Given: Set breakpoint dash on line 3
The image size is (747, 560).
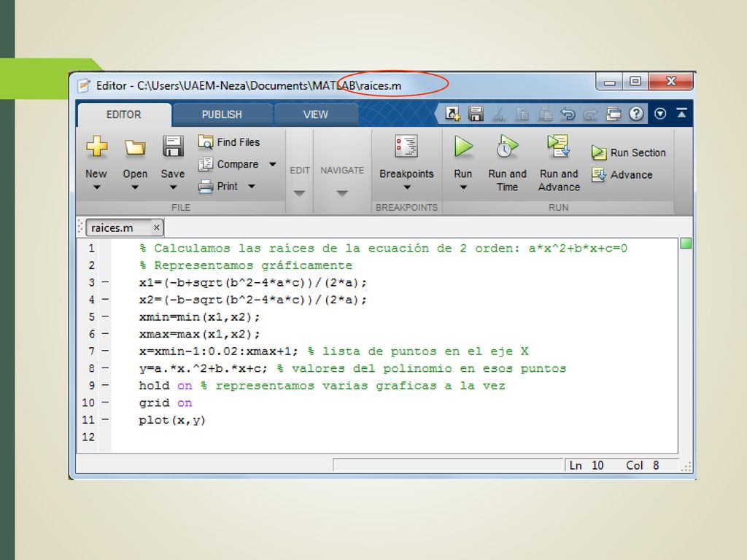Looking at the screenshot, I should [x=105, y=282].
